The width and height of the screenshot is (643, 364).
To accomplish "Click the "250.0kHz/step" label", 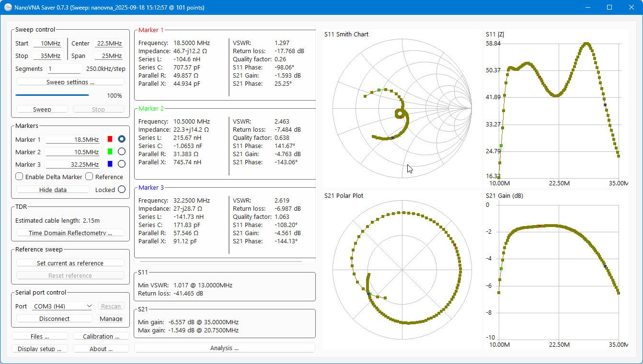I will 106,68.
